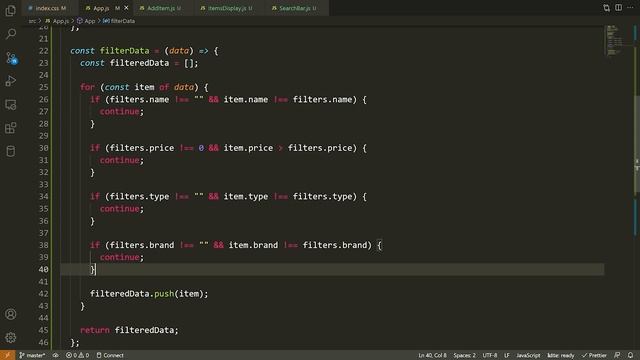Switch to the SearchBar.js tab
Screen dimensions: 640x360
[298, 8]
